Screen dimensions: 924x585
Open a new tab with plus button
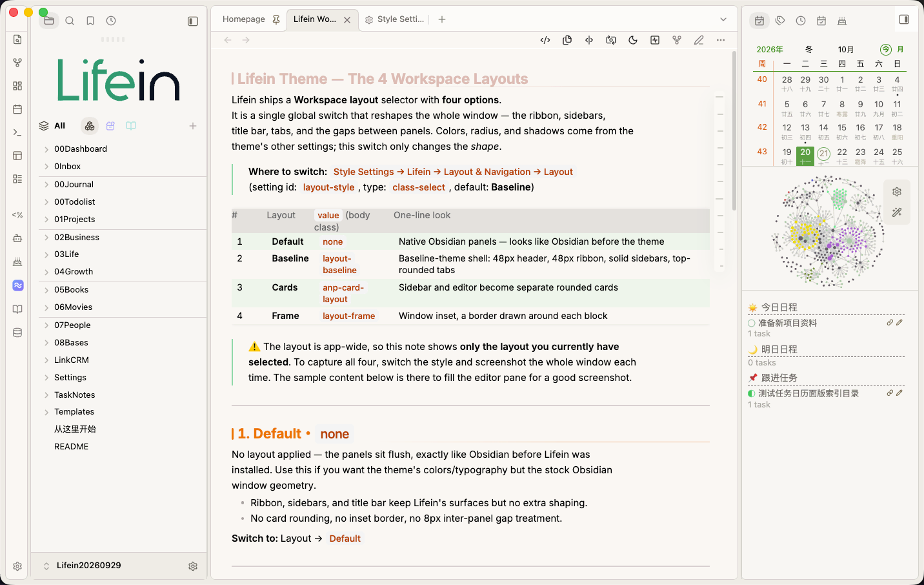point(442,19)
